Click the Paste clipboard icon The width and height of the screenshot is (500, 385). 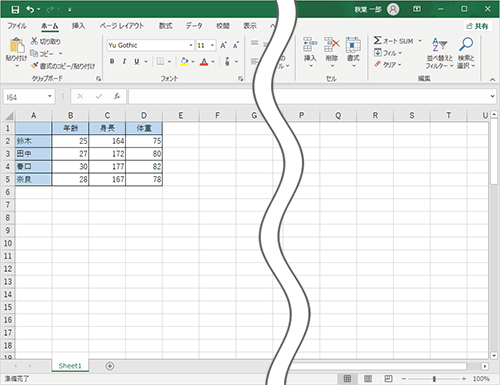(17, 46)
